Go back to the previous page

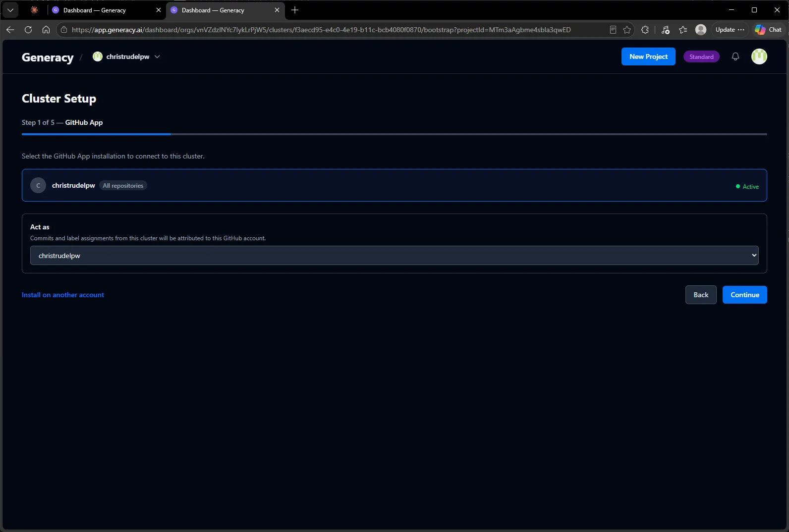pos(10,30)
